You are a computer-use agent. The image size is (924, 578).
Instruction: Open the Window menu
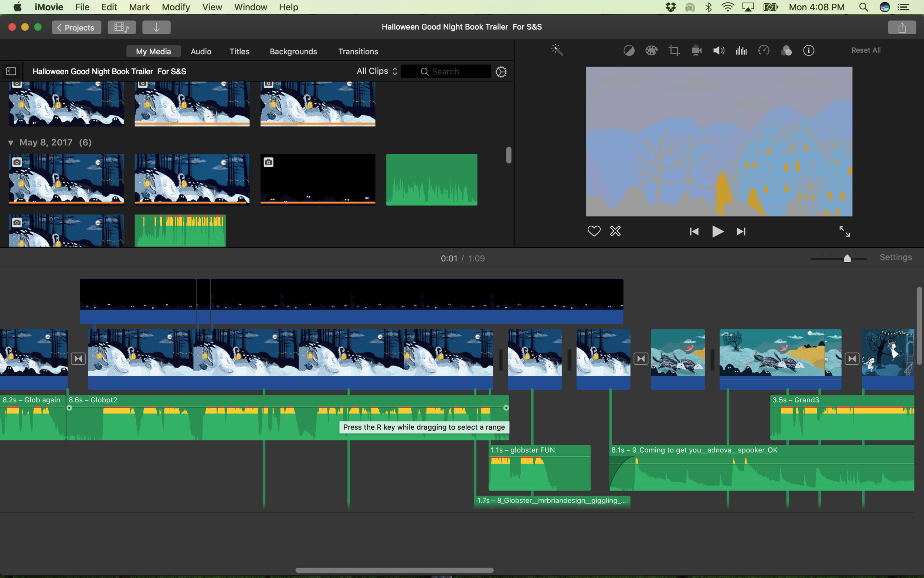[251, 7]
